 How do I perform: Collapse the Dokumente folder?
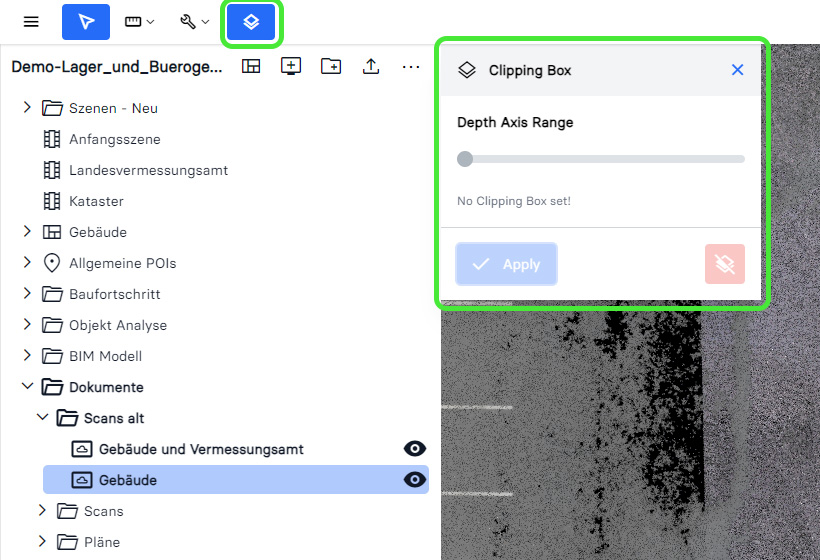pos(27,387)
